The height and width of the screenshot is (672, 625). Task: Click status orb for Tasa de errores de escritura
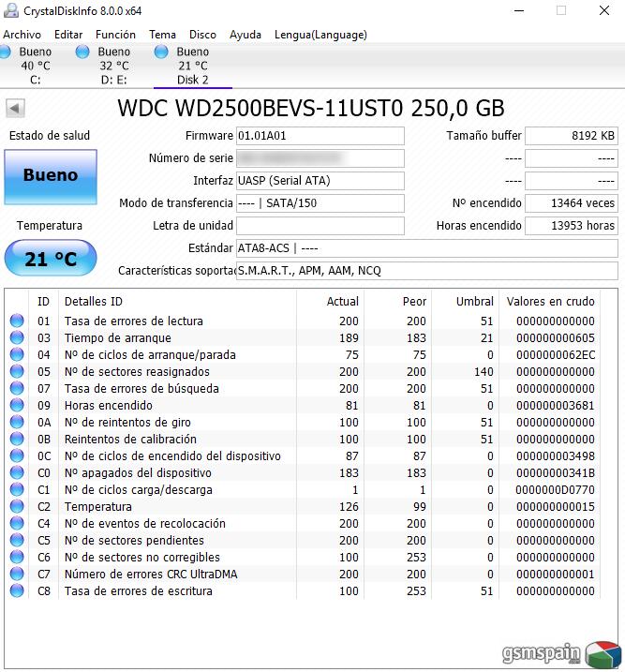17,590
